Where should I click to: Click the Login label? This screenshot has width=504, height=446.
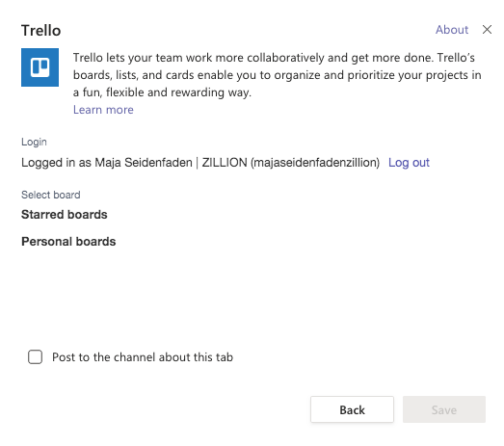pyautogui.click(x=34, y=142)
